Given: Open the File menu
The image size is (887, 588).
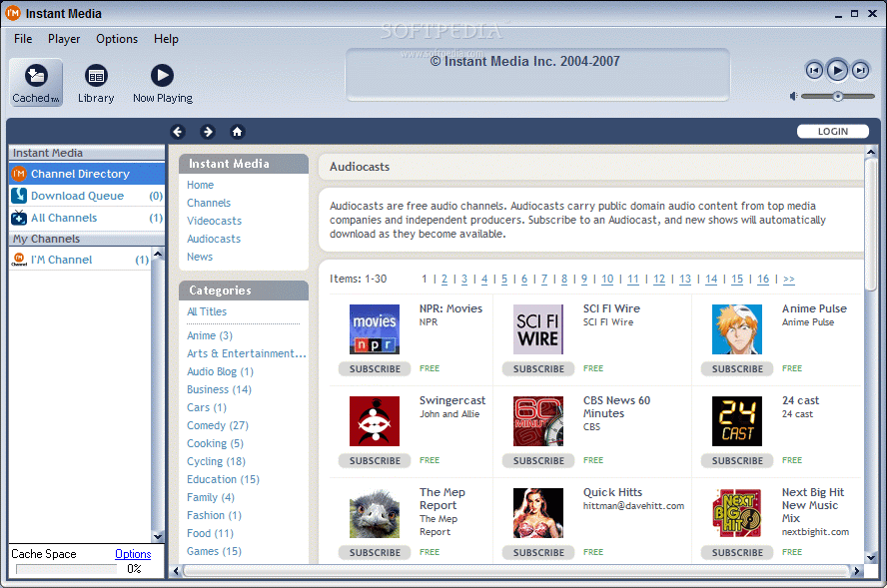Looking at the screenshot, I should click(23, 39).
